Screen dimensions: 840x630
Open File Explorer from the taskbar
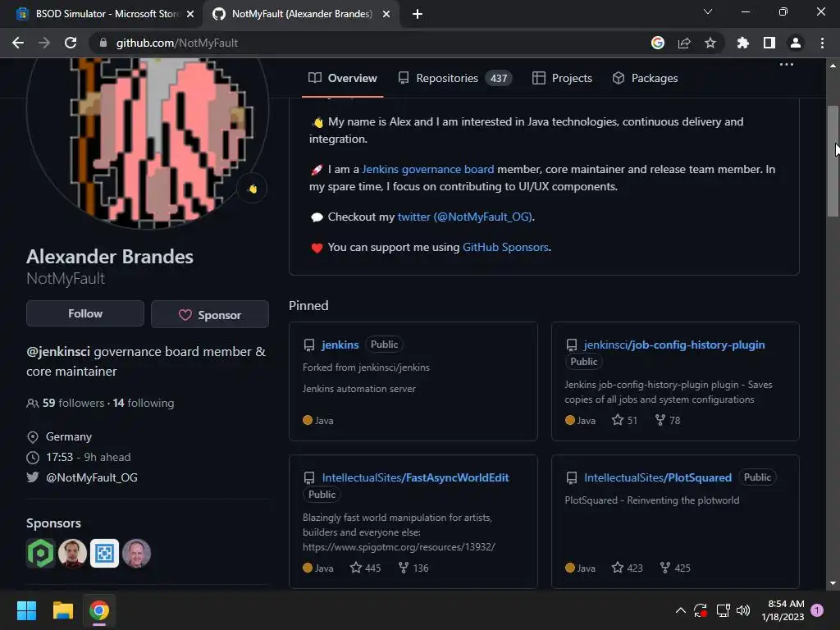[62, 610]
